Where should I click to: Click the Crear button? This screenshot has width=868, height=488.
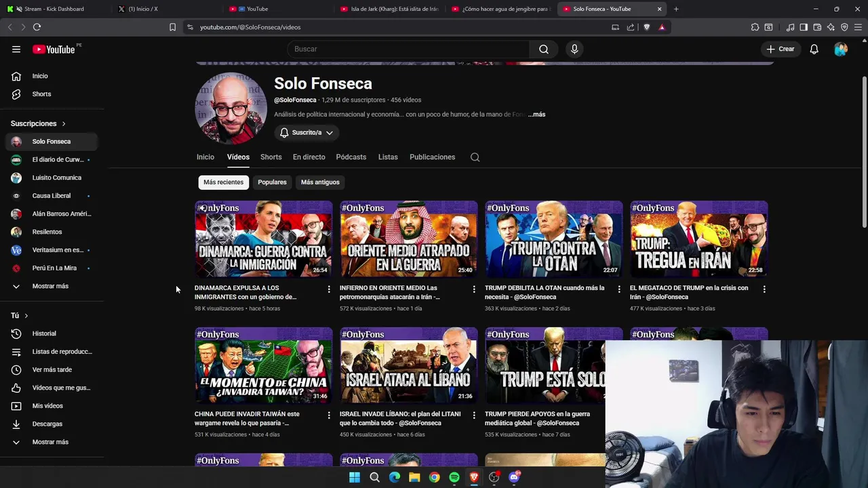tap(781, 49)
